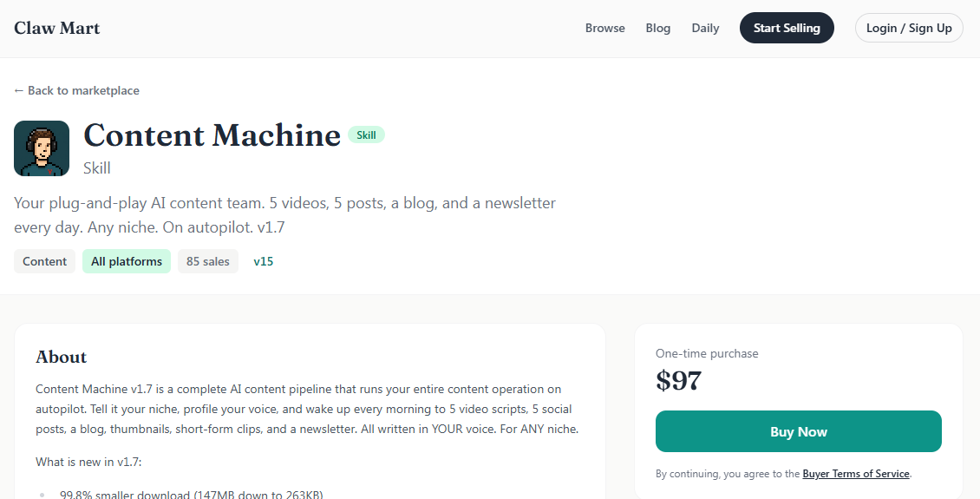
Task: Click the 85 sales badge
Action: tap(208, 261)
